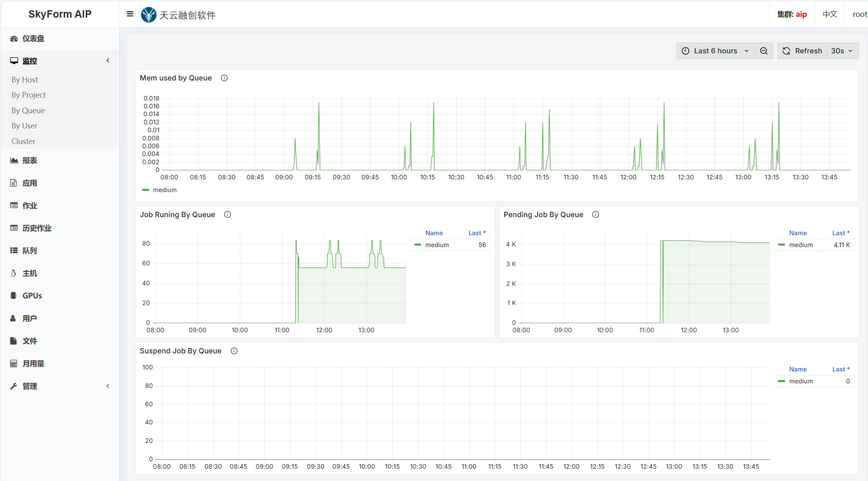
Task: Click info icon beside Pending Job By Queue
Action: (x=596, y=215)
